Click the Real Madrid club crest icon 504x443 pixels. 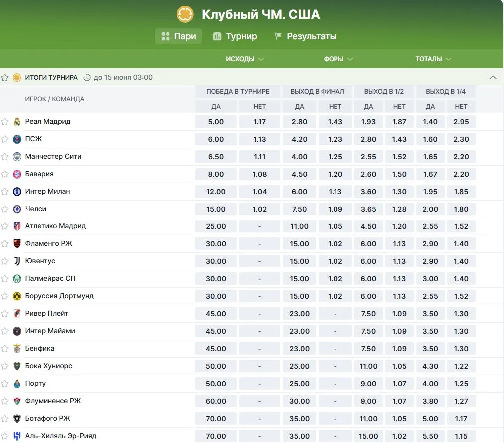pos(17,122)
